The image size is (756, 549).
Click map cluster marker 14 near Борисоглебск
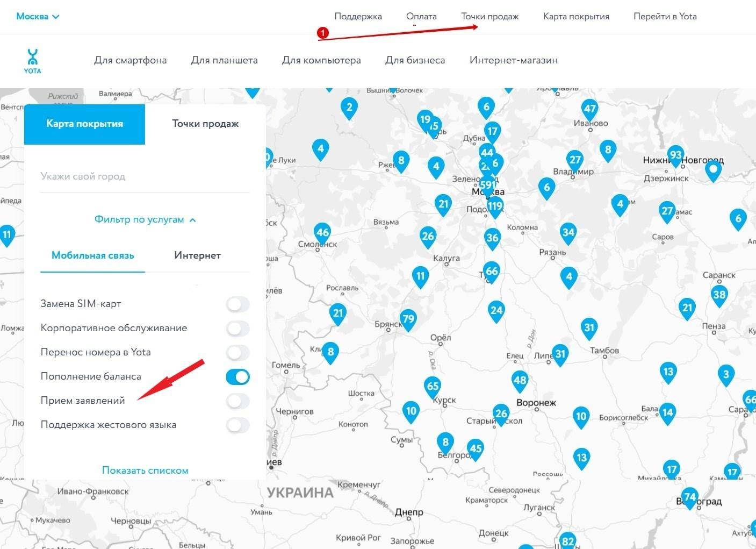click(x=667, y=413)
